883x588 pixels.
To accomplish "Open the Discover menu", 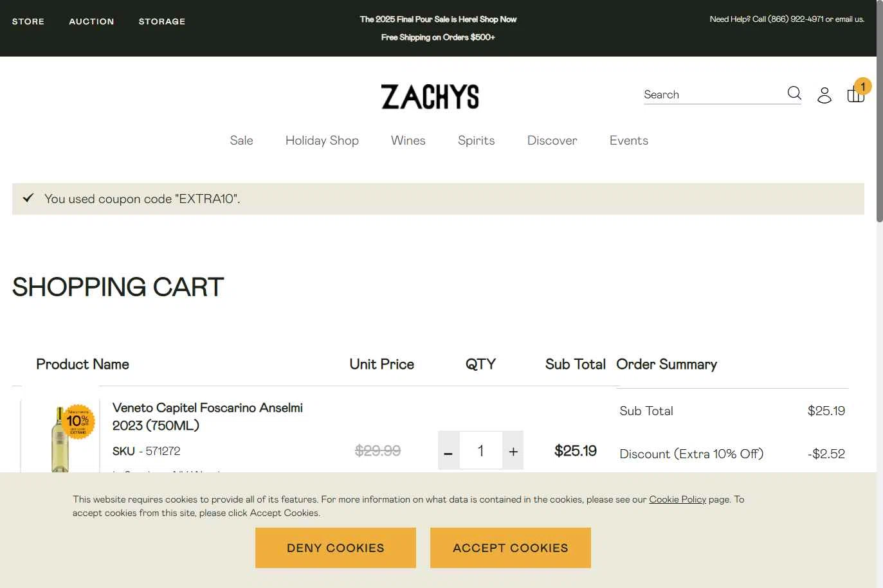I will coord(552,140).
